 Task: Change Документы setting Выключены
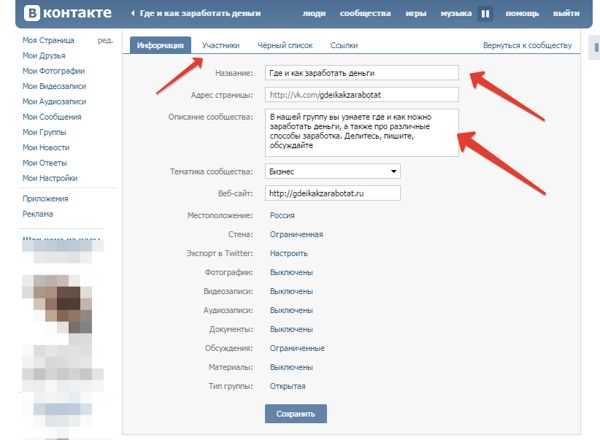tap(292, 329)
